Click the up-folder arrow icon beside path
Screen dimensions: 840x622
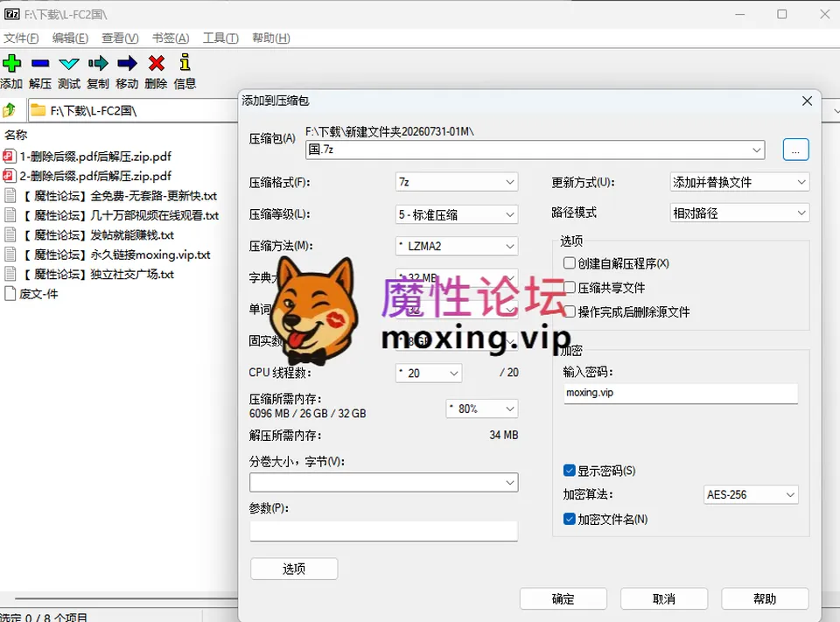point(10,110)
